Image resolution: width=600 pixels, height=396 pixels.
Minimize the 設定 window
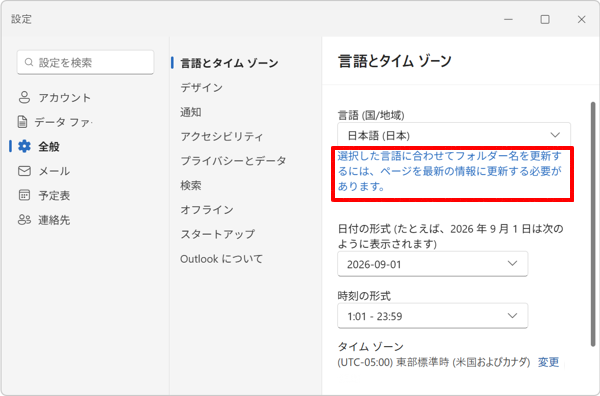[x=508, y=19]
